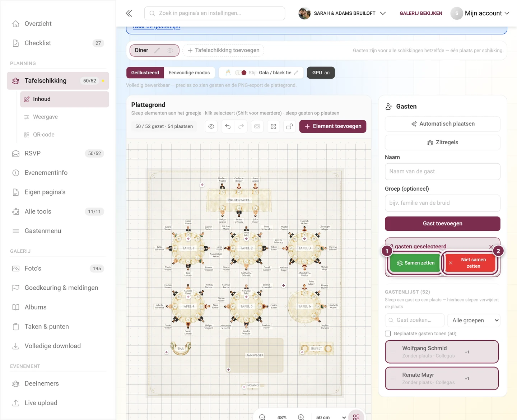Click the style color dots next to Stijl
Image resolution: width=517 pixels, height=420 pixels.
241,73
